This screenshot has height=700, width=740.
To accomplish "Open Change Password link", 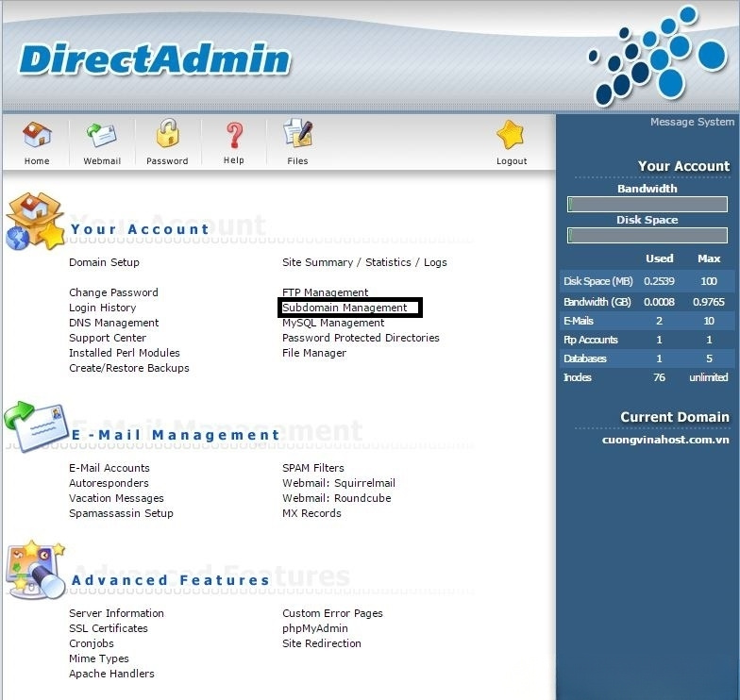I will (x=113, y=292).
